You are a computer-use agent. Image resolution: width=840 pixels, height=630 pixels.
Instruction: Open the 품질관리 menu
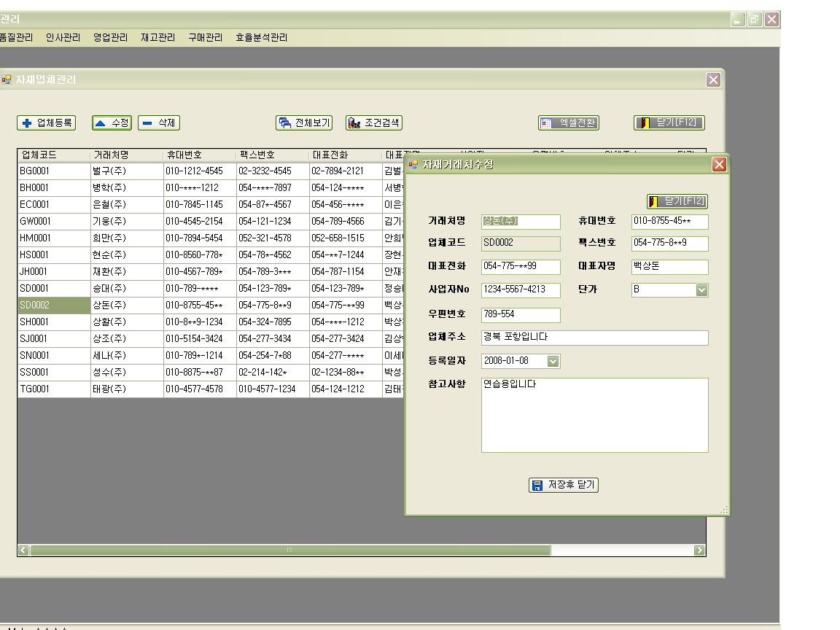point(16,37)
